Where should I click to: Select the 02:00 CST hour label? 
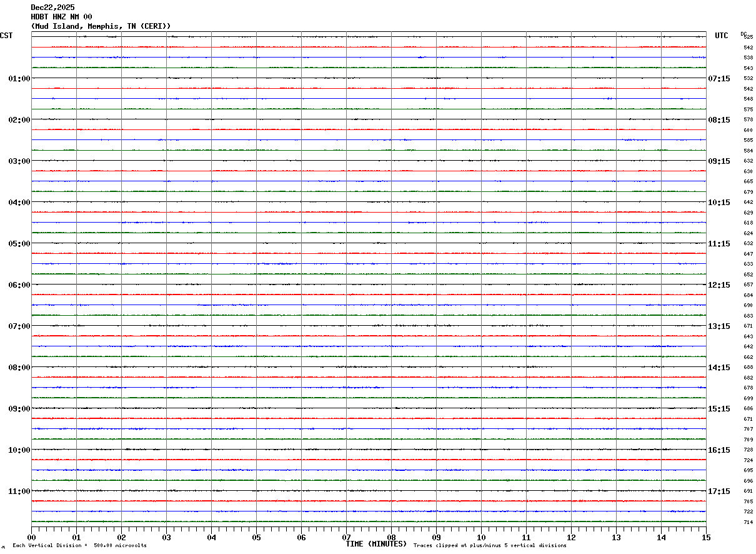click(19, 120)
